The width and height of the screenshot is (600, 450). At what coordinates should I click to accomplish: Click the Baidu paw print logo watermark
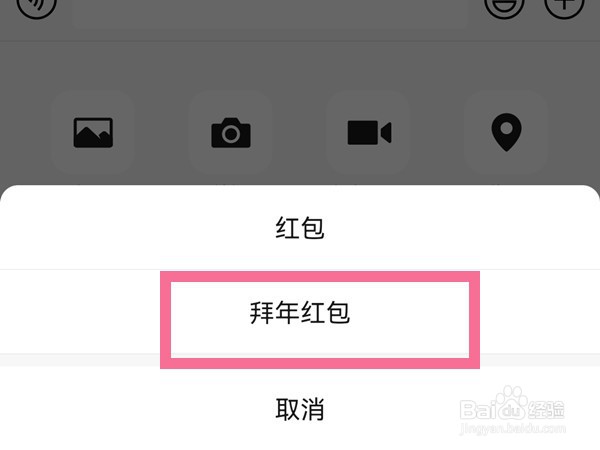pyautogui.click(x=512, y=400)
